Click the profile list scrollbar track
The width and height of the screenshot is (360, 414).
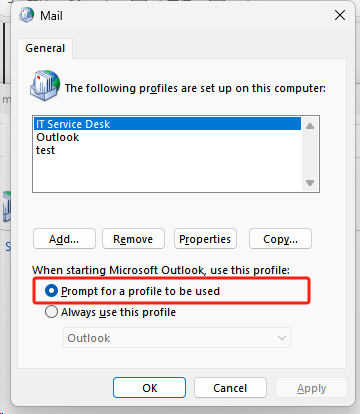(x=310, y=154)
